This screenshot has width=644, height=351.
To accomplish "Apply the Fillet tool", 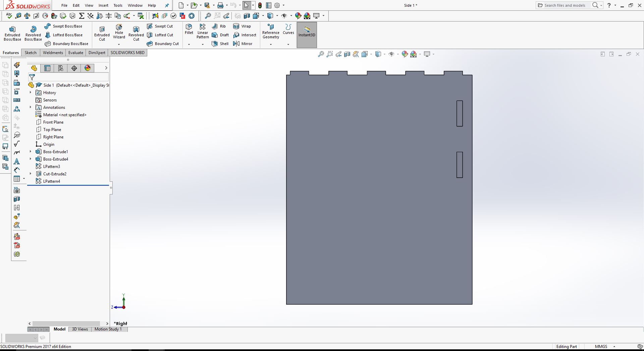I will pyautogui.click(x=189, y=29).
